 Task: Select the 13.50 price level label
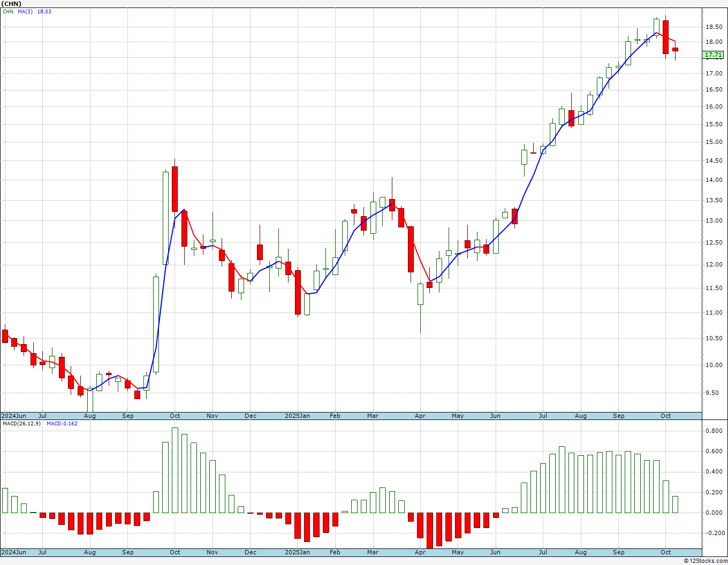[713, 200]
